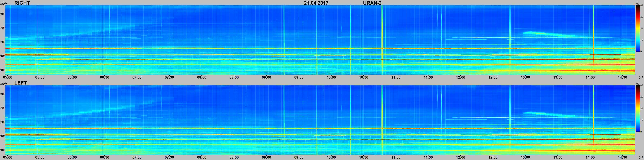This screenshot has height=160, width=644.
Task: Click the 60 value on LEFT color scale
Action: point(641,86)
